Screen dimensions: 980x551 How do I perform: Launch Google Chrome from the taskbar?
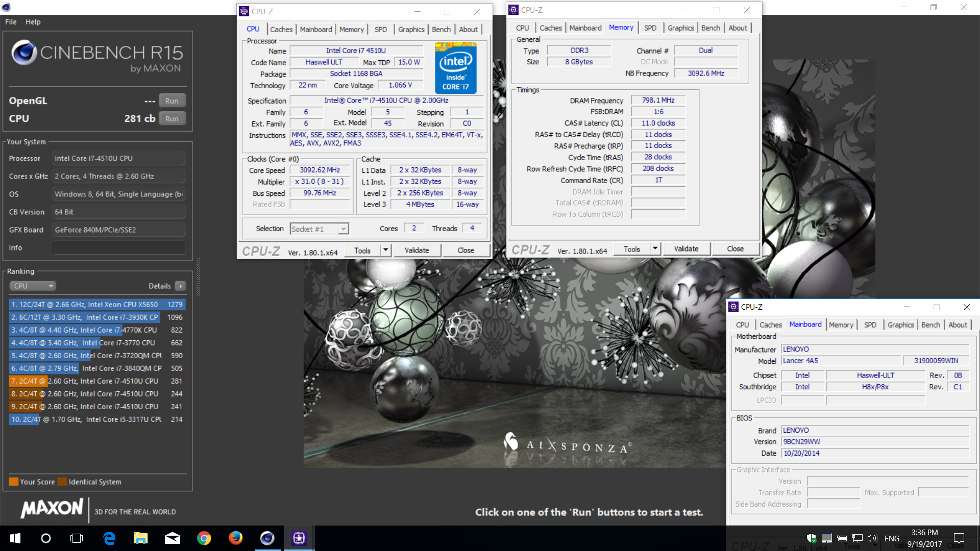[x=204, y=538]
